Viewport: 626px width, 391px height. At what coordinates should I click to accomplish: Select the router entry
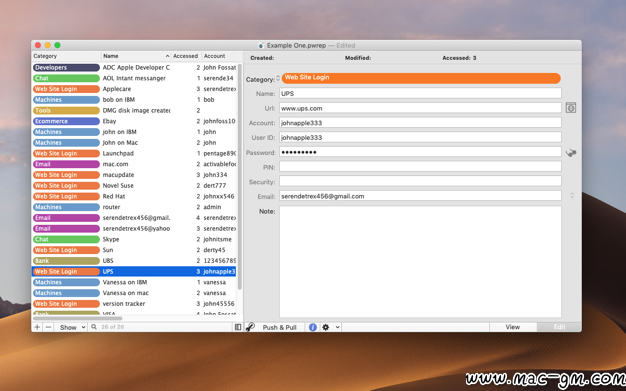[x=134, y=207]
